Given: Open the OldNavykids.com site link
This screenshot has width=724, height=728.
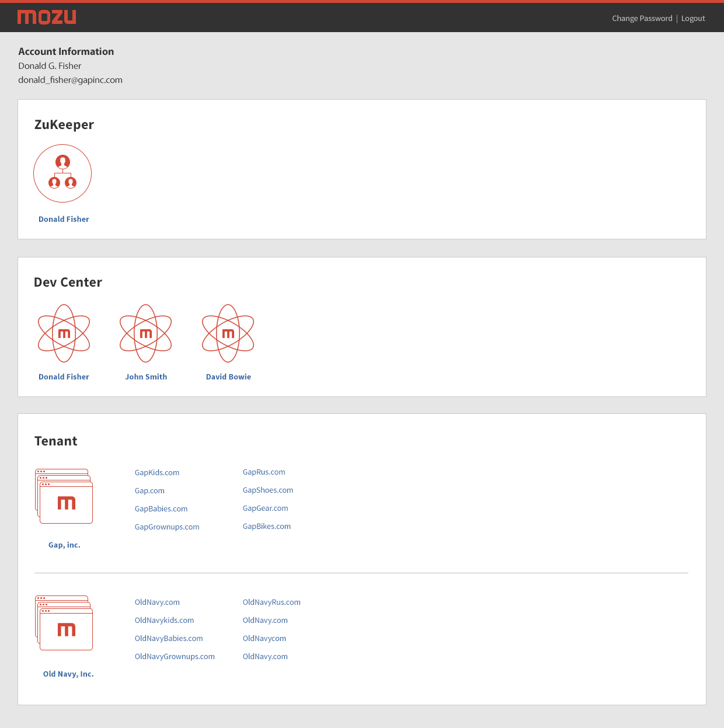Looking at the screenshot, I should coord(164,621).
